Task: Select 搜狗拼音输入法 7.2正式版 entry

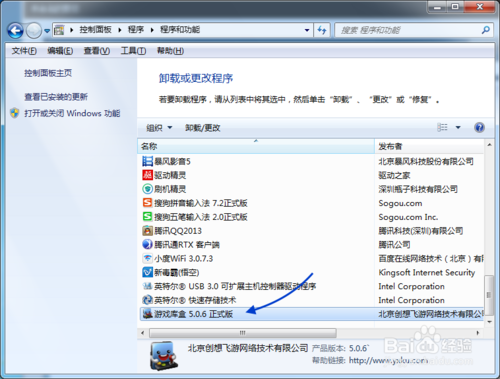Action: tap(201, 203)
